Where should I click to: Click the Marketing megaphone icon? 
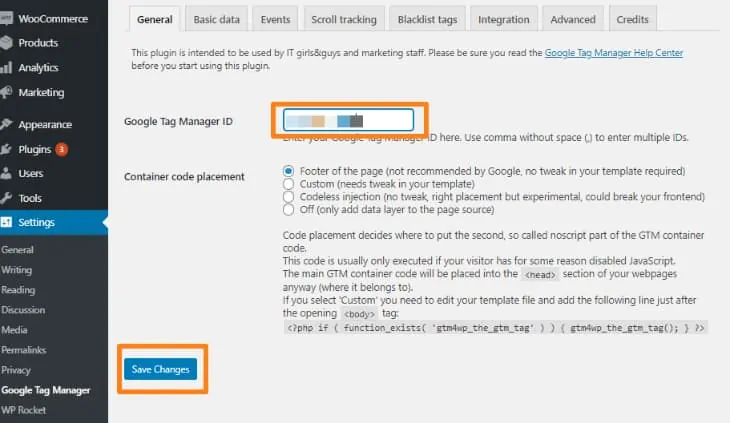click(7, 93)
